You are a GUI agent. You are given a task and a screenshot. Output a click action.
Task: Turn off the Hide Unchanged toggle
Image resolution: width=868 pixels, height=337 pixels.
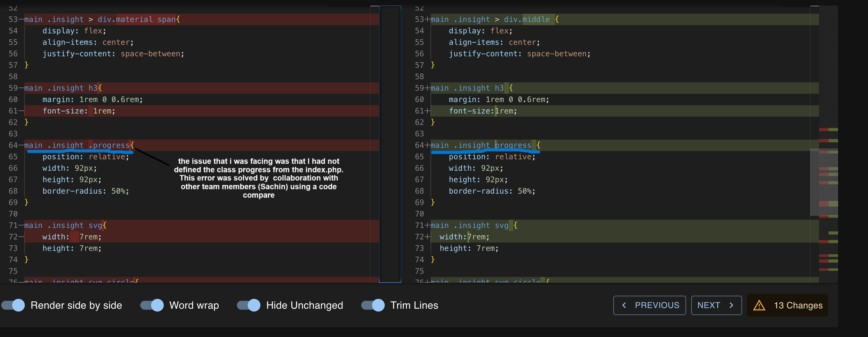click(249, 305)
